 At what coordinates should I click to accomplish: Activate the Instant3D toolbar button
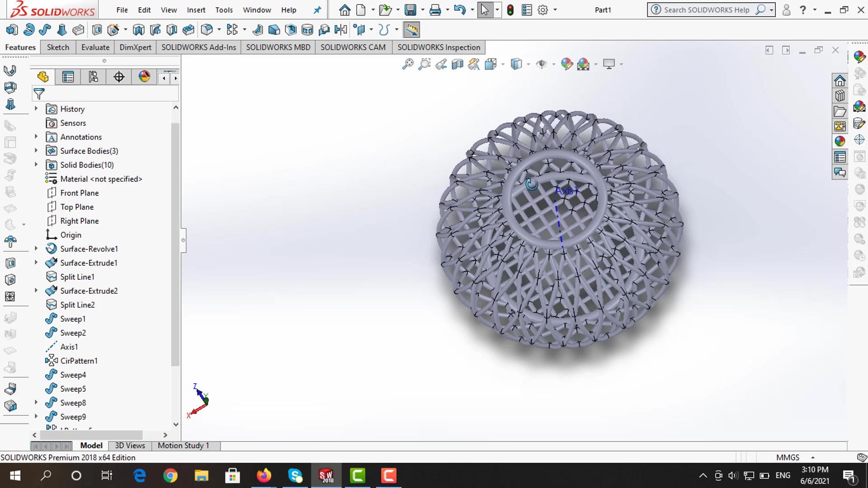411,30
